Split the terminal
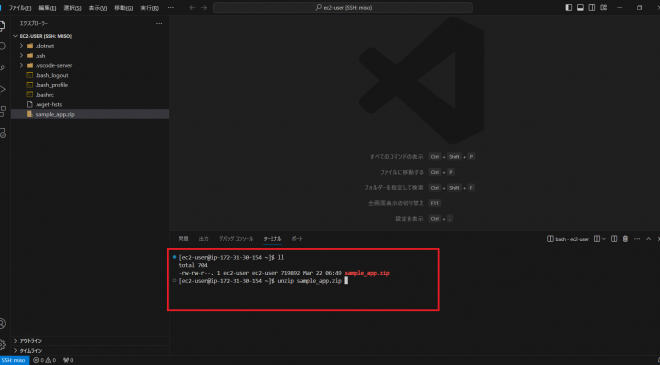This screenshot has height=365, width=660. [614, 239]
